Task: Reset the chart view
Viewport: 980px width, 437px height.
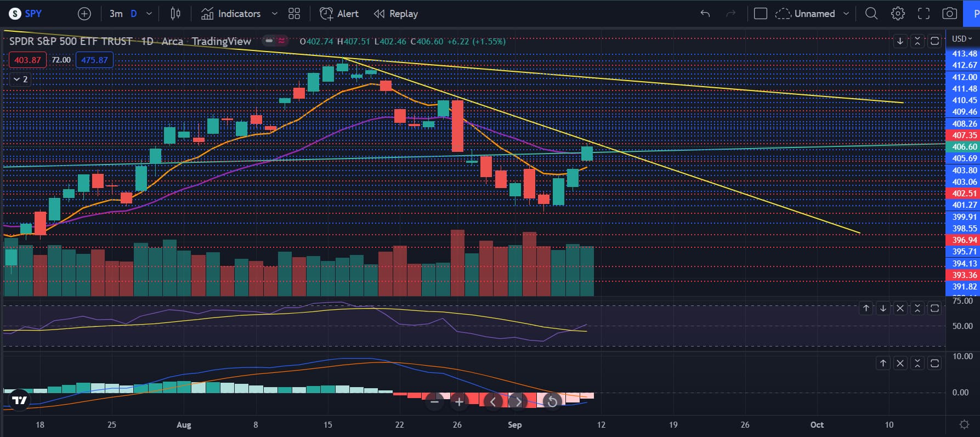Action: coord(552,401)
